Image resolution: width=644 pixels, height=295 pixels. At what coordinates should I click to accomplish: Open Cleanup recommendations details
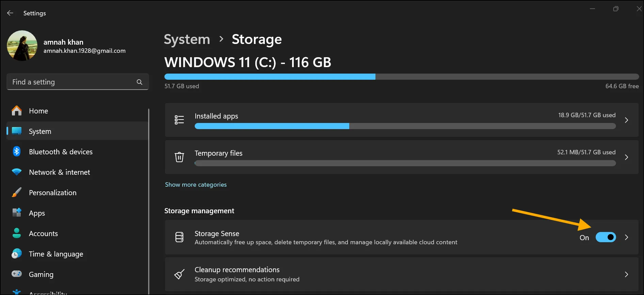coord(627,274)
